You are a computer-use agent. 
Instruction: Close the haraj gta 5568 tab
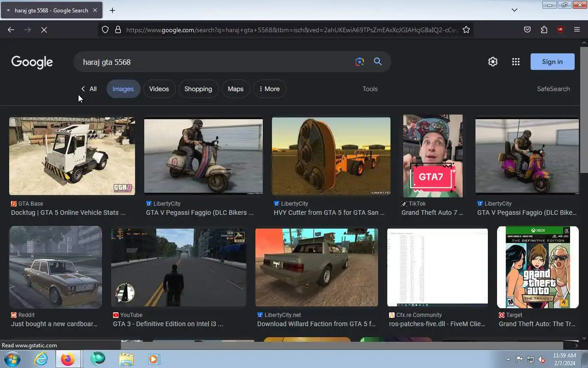coord(95,10)
